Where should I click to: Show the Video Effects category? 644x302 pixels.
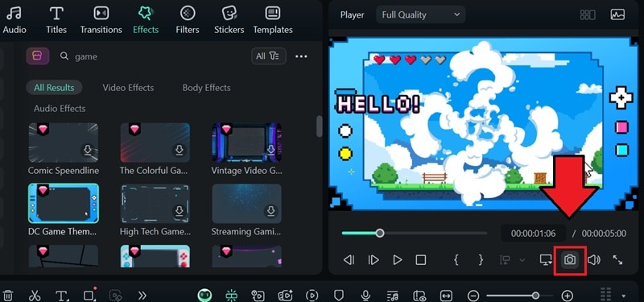click(x=128, y=88)
